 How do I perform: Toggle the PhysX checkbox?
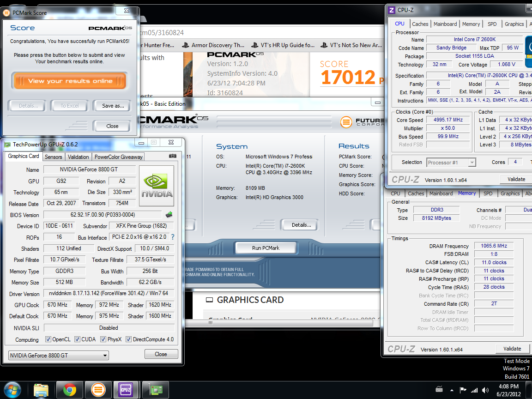(x=103, y=339)
